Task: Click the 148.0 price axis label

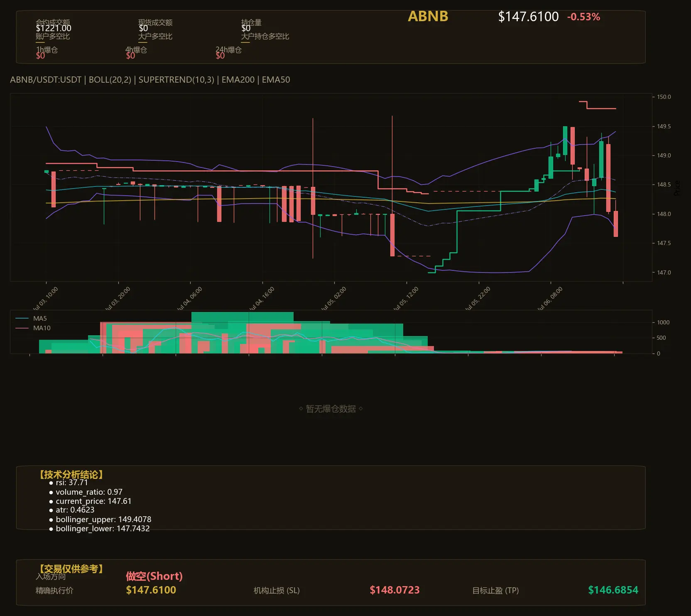Action: 664,214
